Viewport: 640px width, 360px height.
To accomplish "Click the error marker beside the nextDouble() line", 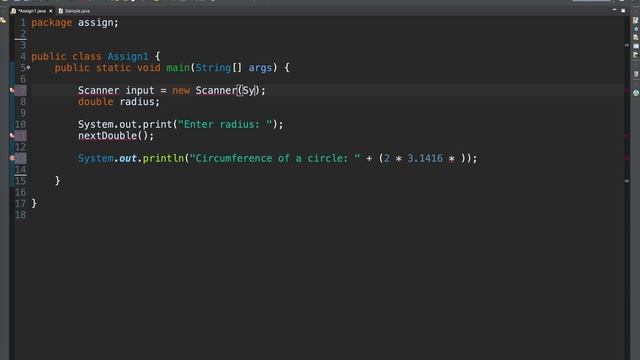I will [x=12, y=136].
